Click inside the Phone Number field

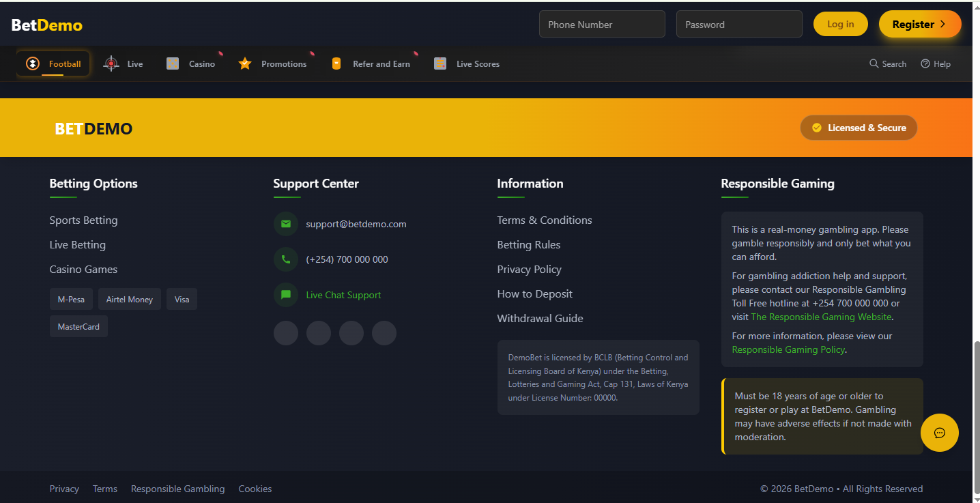tap(601, 24)
